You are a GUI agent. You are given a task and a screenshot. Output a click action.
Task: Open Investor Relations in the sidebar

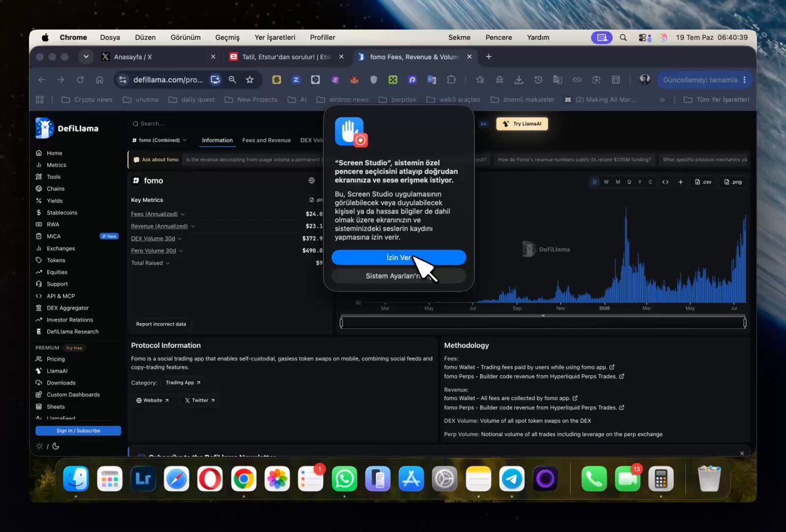coord(69,320)
